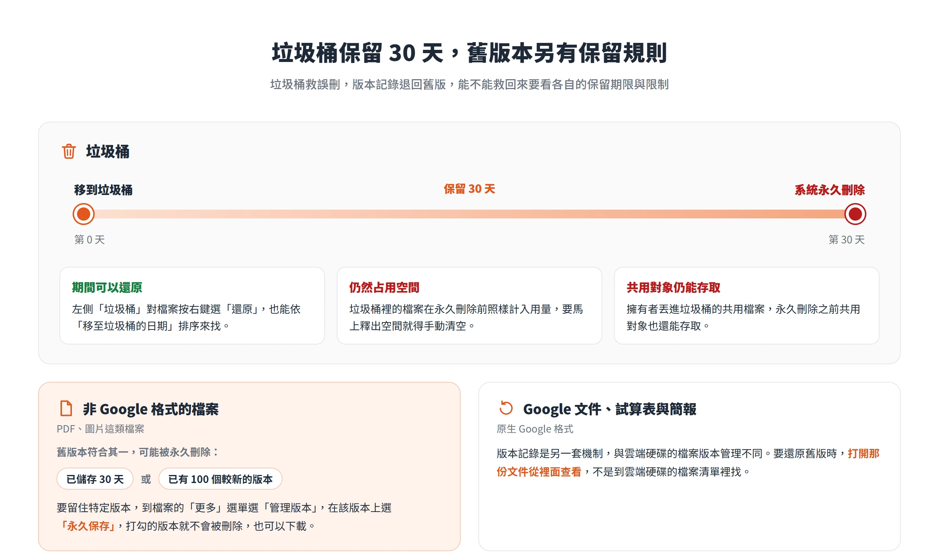Click the PDF、圖片這類檔案 caption
This screenshot has width=939, height=560.
101,429
